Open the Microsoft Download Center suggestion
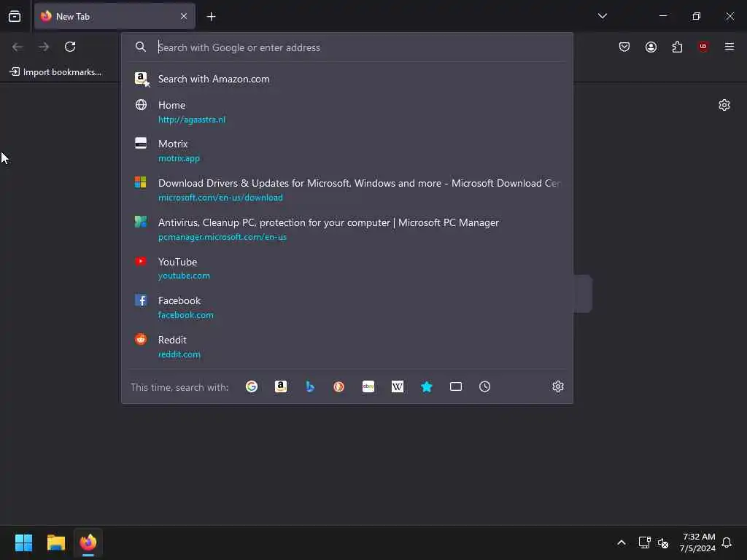The width and height of the screenshot is (747, 560). (347, 190)
